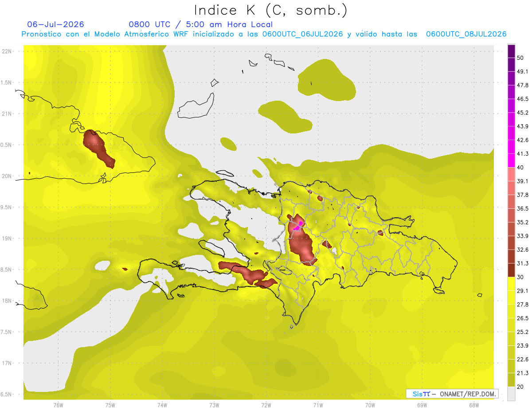Click the '25.2' color scale value
The width and height of the screenshot is (532, 411).
click(x=523, y=332)
